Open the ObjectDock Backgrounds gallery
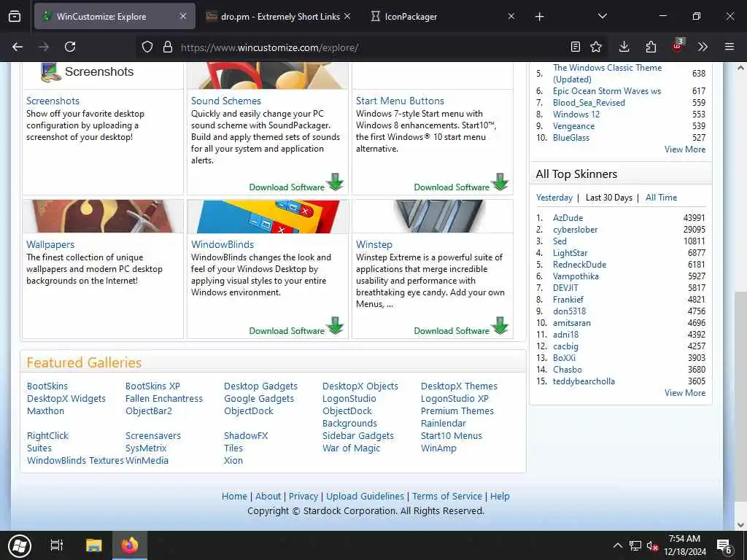The width and height of the screenshot is (747, 560). tap(349, 417)
